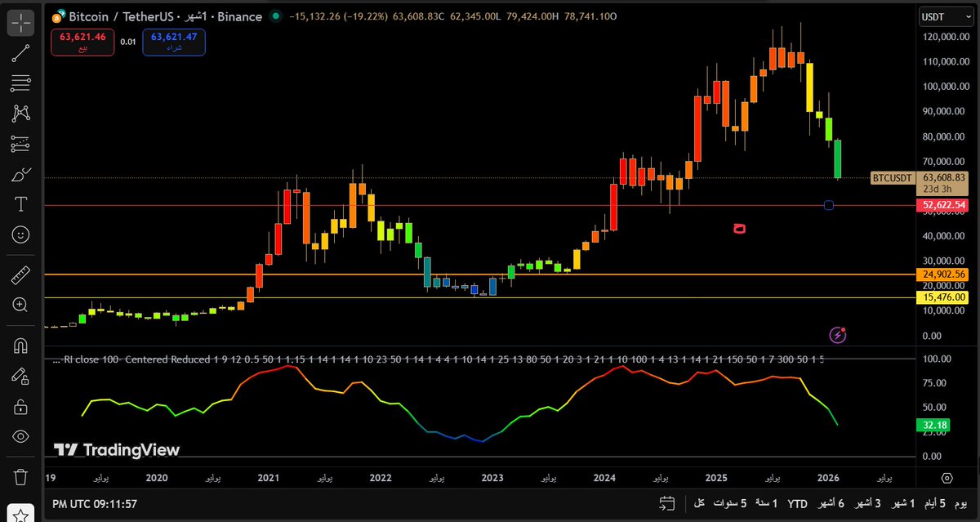Screen dimensions: 980x522
Task: Toggle magnet mode snapping
Action: tap(20, 346)
